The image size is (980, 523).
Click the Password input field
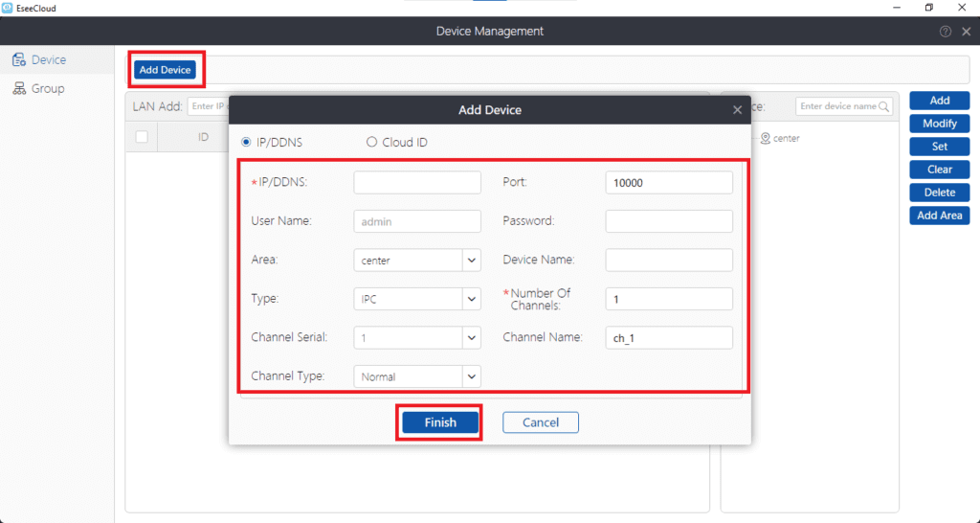[x=669, y=221]
